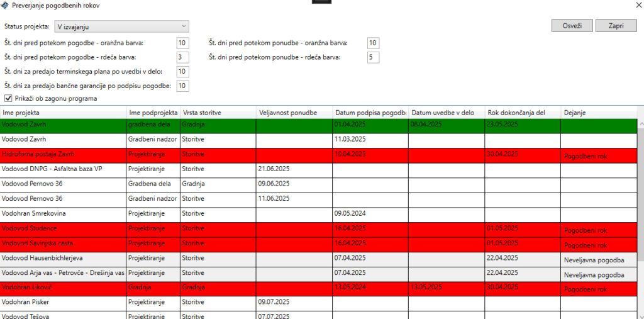Click signing date 09.05.2024 for Vodohran Smrekovina
This screenshot has height=319, width=644.
[x=350, y=213]
